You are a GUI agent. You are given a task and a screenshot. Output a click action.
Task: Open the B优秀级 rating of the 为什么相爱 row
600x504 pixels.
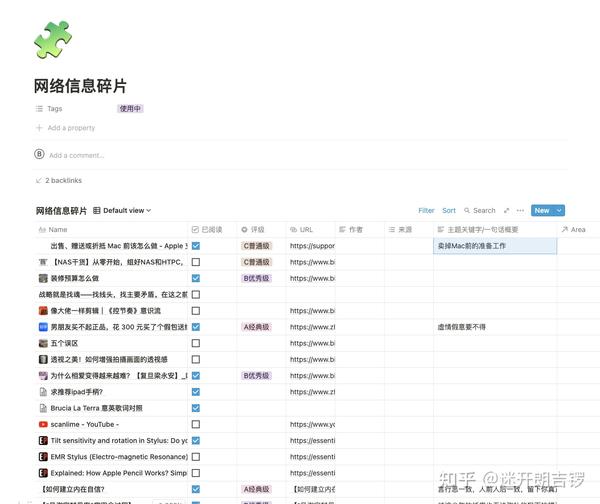tap(256, 375)
